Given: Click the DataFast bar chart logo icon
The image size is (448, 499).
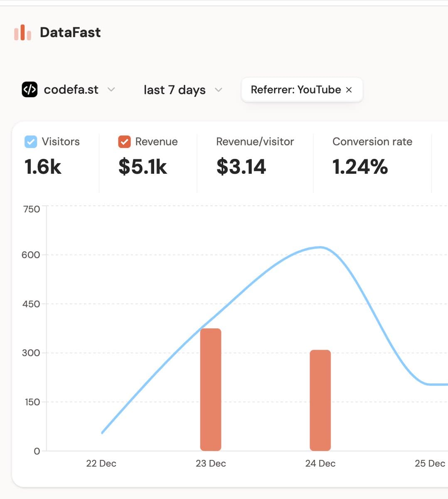Looking at the screenshot, I should pos(22,32).
